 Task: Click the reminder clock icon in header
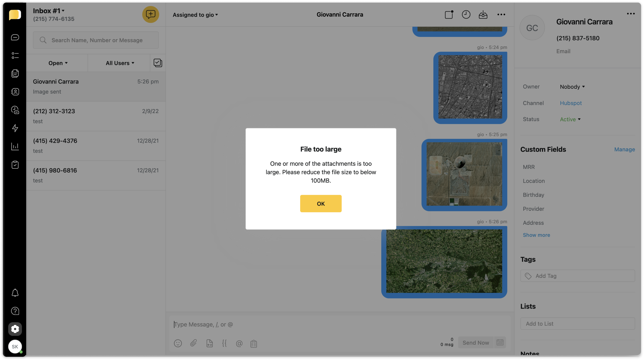tap(466, 14)
